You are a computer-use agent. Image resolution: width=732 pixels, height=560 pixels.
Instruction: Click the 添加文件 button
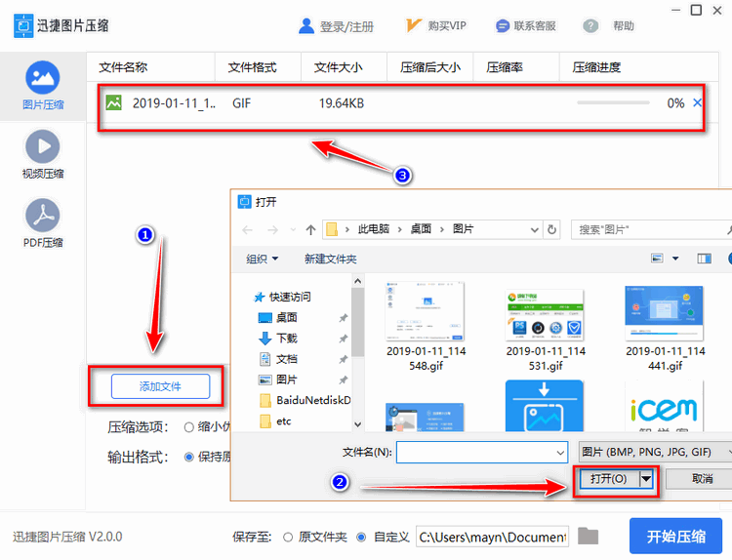(161, 386)
